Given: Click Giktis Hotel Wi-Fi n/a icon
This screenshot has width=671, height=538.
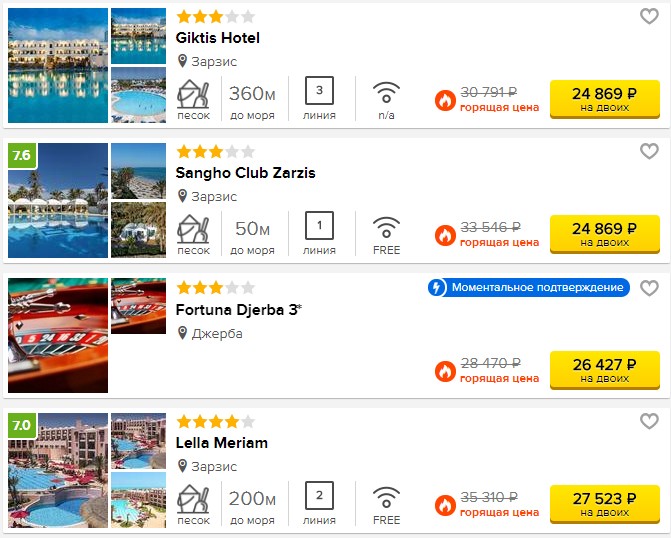Looking at the screenshot, I should [386, 92].
